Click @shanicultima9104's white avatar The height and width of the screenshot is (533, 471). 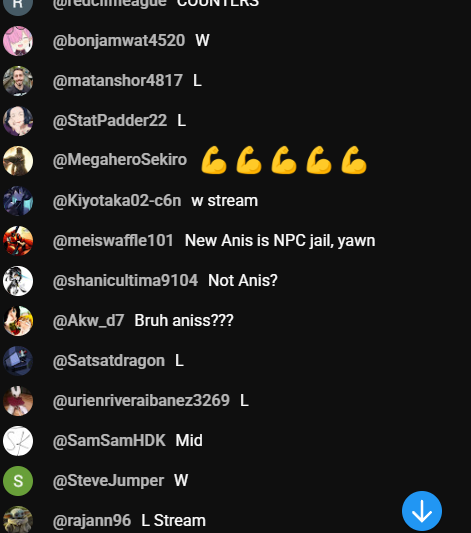[18, 281]
